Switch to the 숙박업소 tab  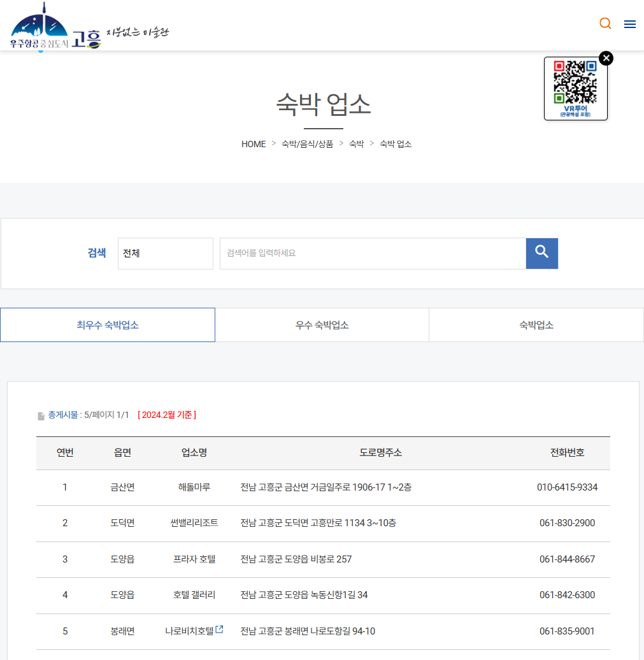[536, 325]
